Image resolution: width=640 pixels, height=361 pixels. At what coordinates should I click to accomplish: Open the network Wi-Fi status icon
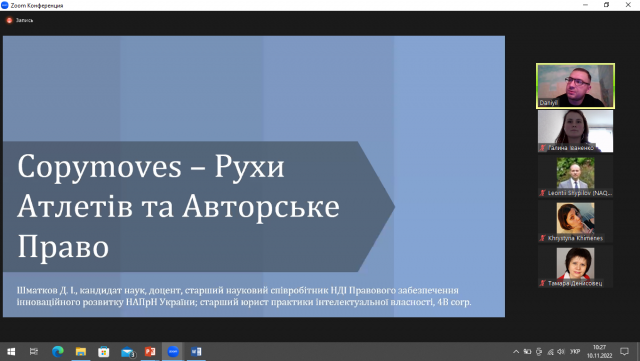point(550,352)
